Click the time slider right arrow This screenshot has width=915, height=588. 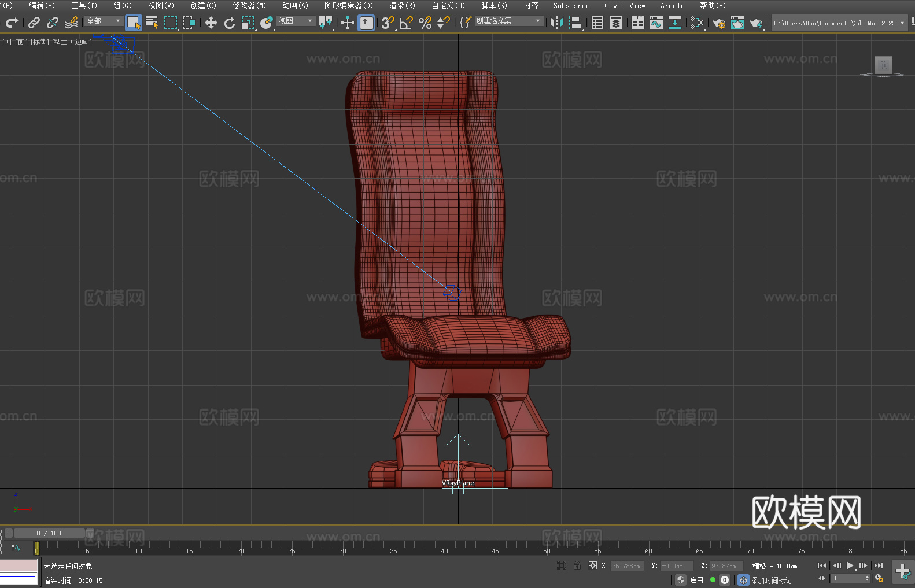pos(90,533)
